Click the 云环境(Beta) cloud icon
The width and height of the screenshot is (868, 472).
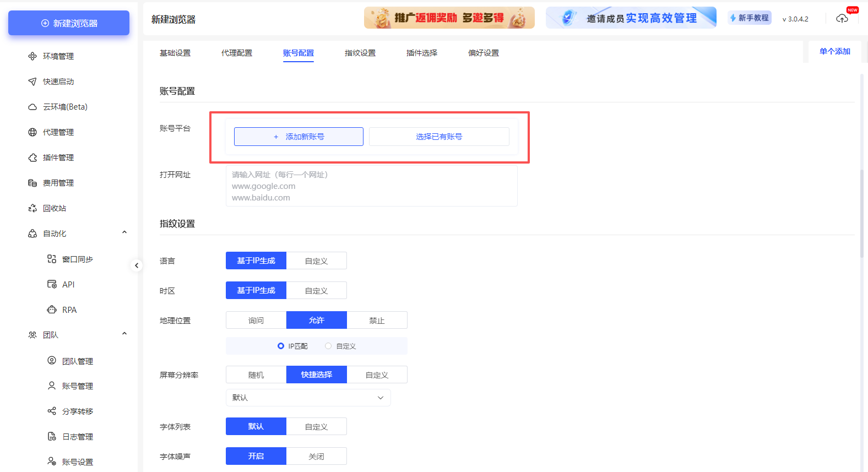point(32,107)
